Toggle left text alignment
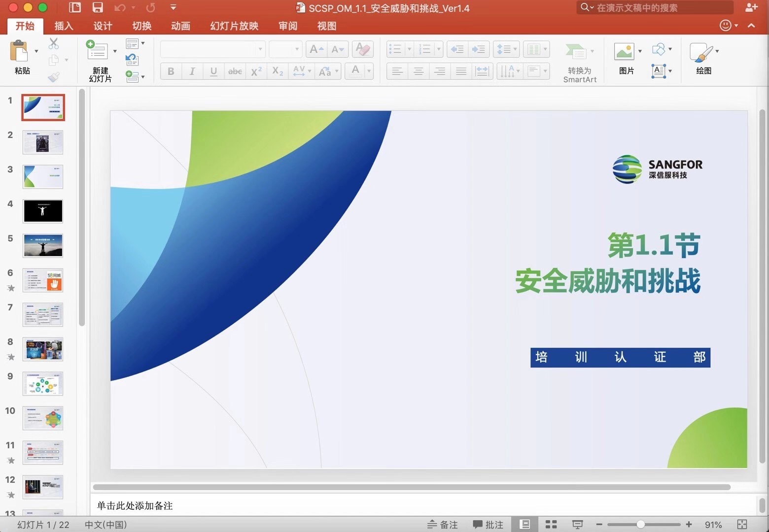Screen dimensions: 769x532 pyautogui.click(x=397, y=71)
